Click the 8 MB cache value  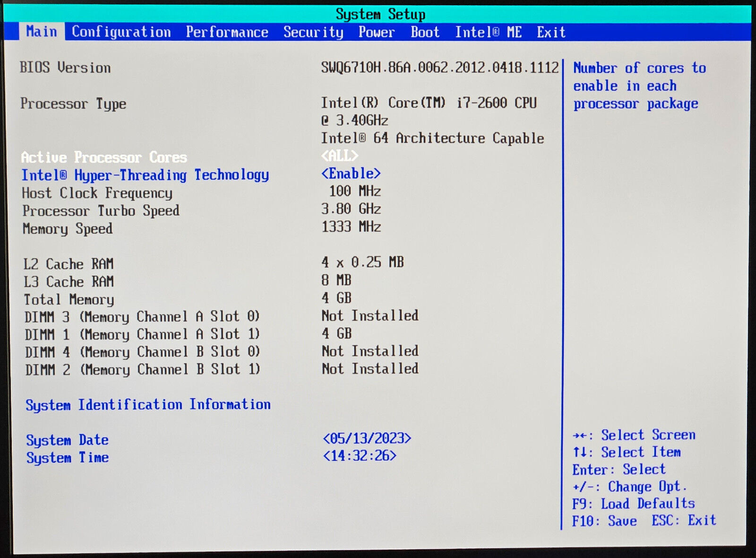[x=336, y=280]
